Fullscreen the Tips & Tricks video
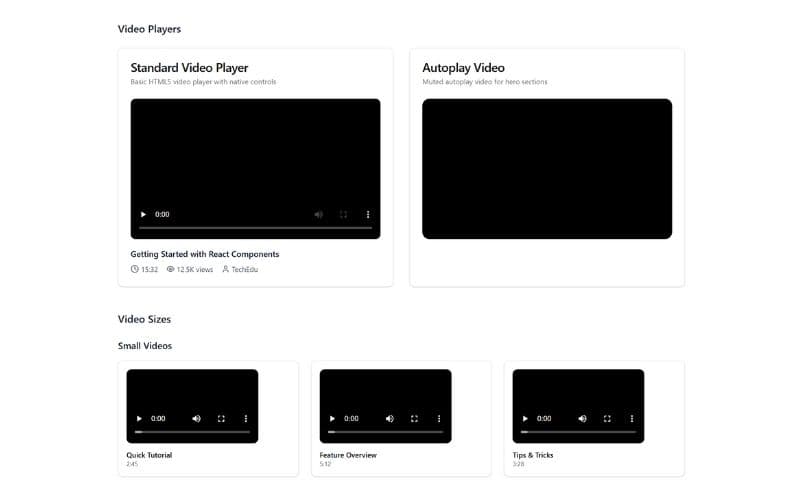 click(607, 418)
